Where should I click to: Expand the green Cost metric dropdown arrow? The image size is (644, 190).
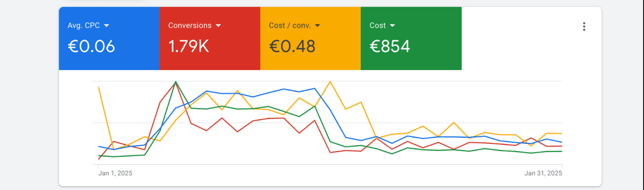coord(392,26)
